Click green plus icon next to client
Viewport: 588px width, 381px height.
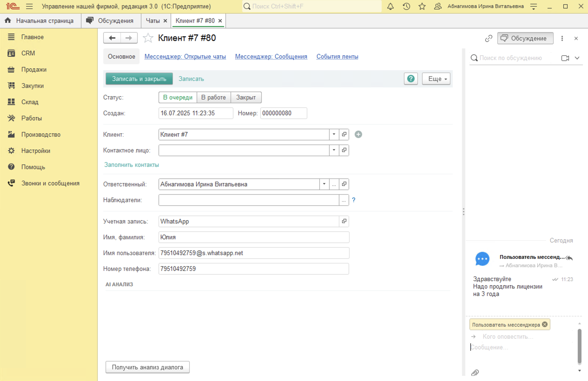(358, 134)
